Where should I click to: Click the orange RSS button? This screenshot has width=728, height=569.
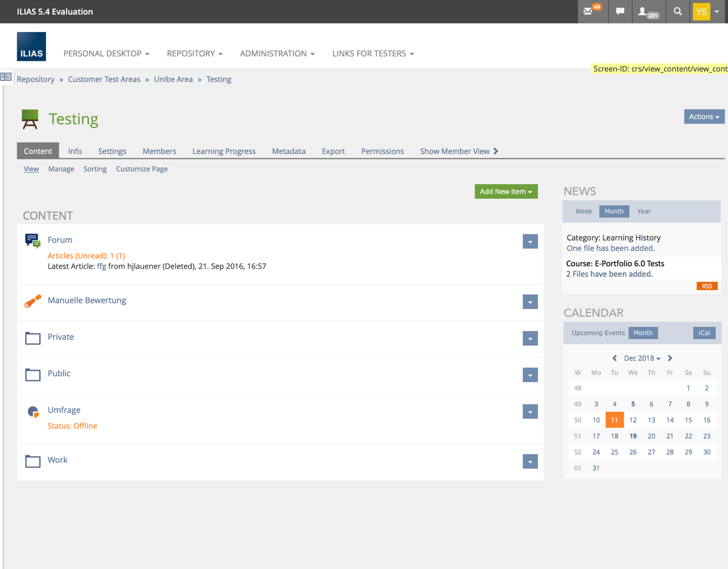pos(707,286)
